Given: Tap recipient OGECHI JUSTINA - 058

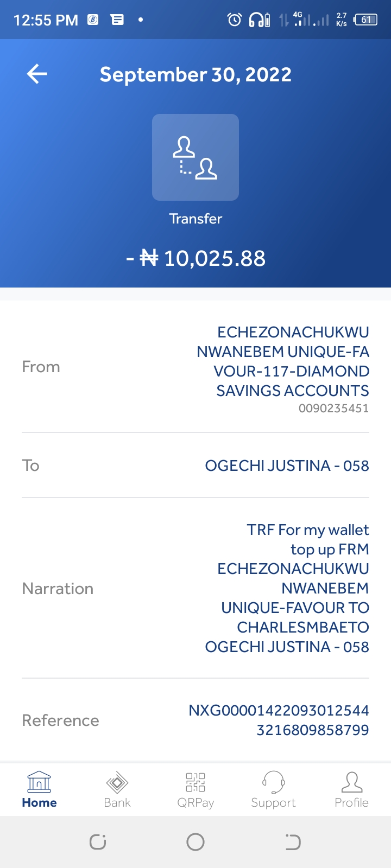Looking at the screenshot, I should pyautogui.click(x=287, y=465).
